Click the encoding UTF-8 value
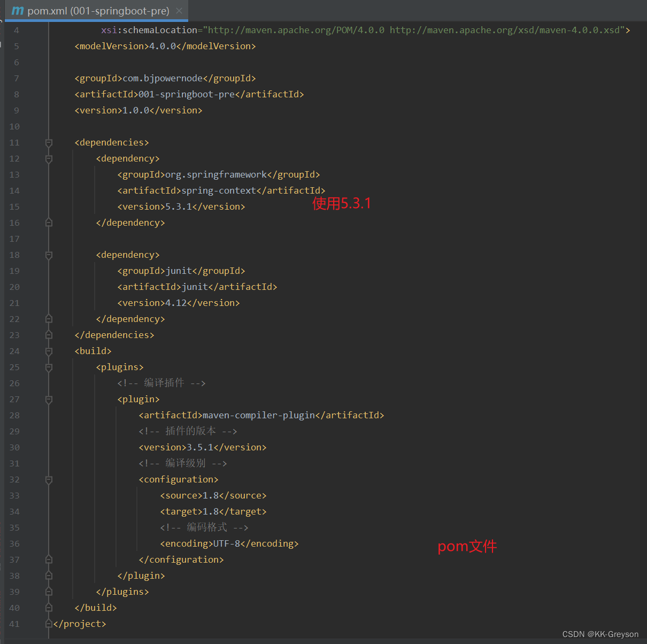 (x=227, y=543)
